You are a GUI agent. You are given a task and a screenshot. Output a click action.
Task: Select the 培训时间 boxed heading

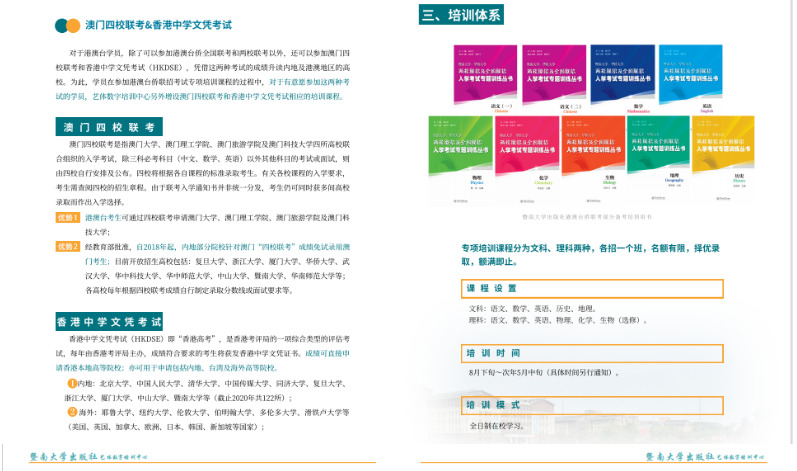pyautogui.click(x=592, y=353)
